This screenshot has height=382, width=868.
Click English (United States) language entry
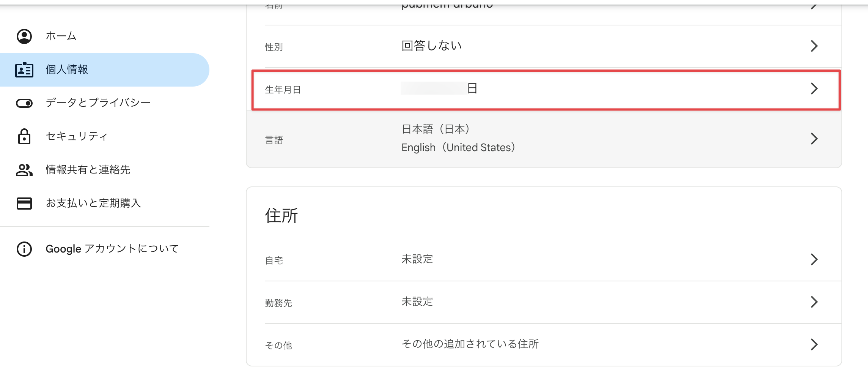(458, 147)
